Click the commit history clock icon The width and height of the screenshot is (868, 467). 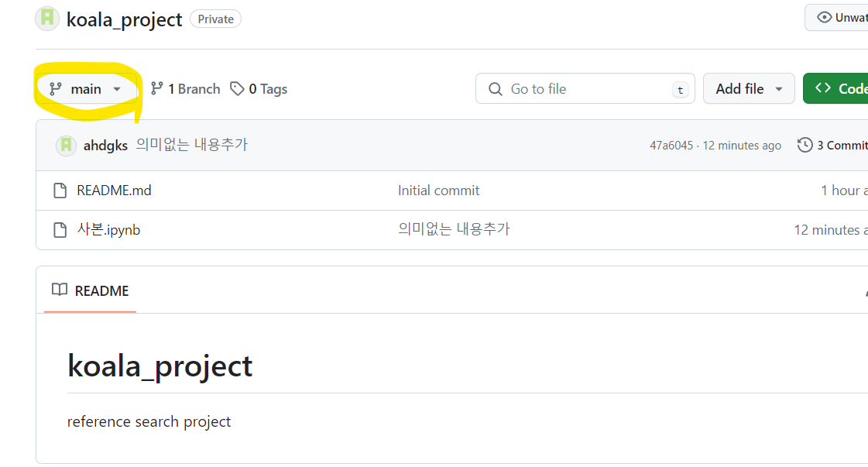(805, 145)
